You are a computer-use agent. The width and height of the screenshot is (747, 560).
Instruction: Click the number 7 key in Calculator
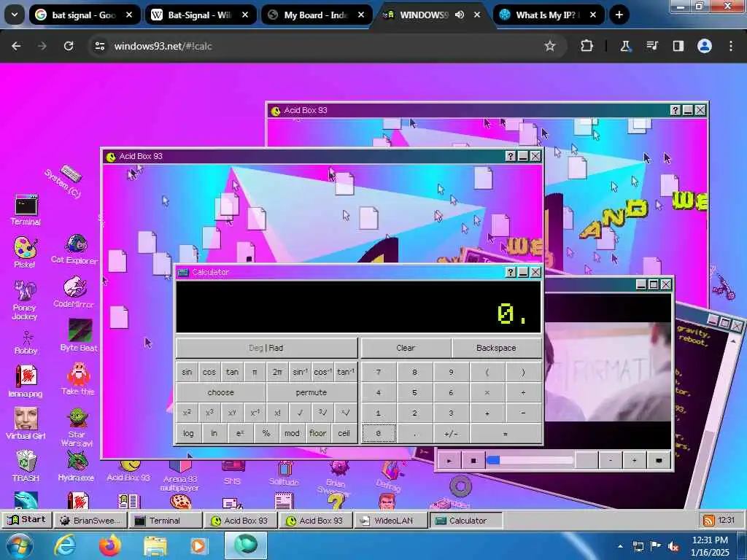coord(379,372)
